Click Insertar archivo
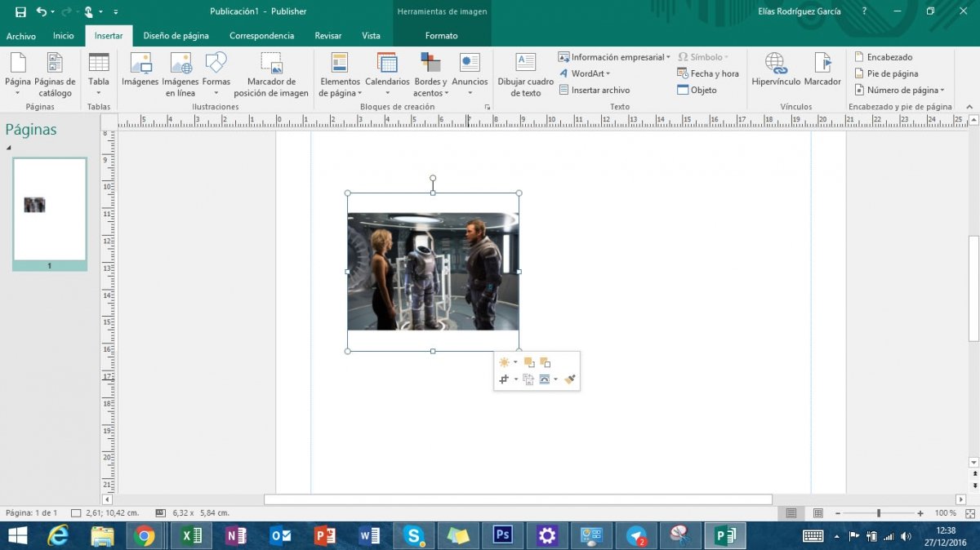980x550 pixels. pyautogui.click(x=595, y=90)
